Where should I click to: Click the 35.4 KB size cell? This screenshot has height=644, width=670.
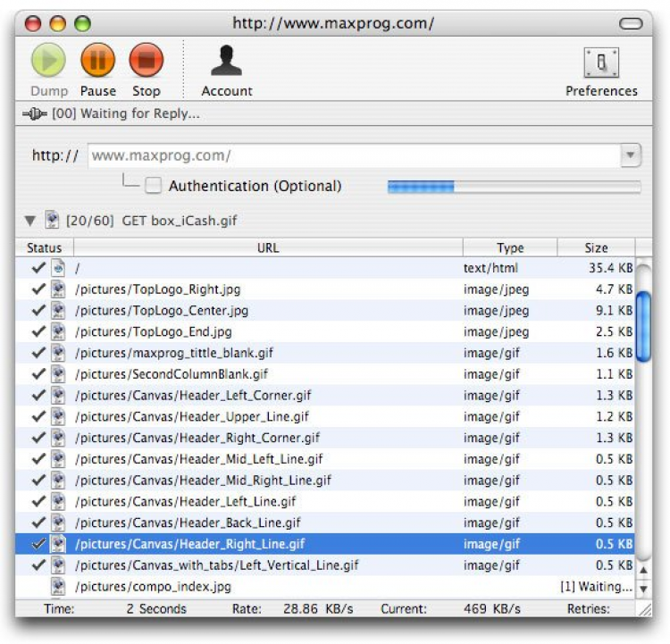pyautogui.click(x=611, y=268)
